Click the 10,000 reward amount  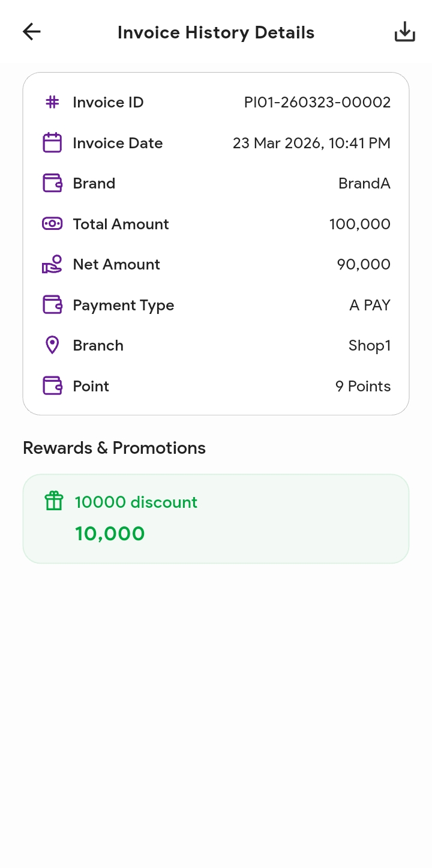point(110,534)
